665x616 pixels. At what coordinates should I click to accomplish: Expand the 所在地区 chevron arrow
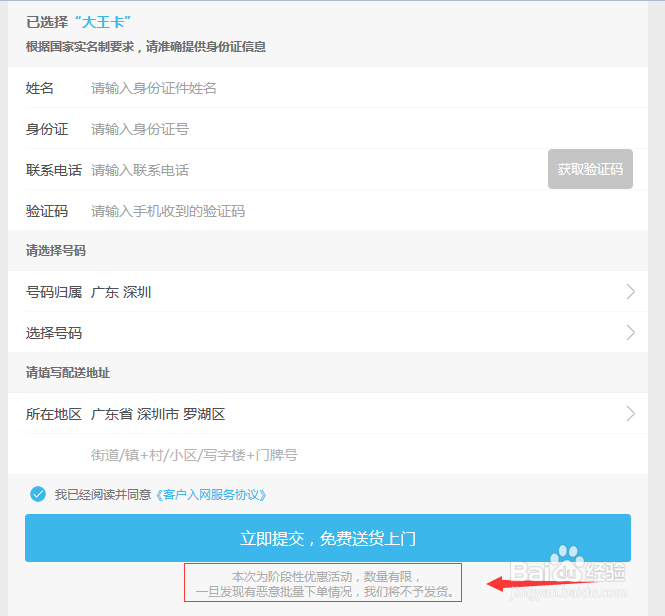coord(631,414)
